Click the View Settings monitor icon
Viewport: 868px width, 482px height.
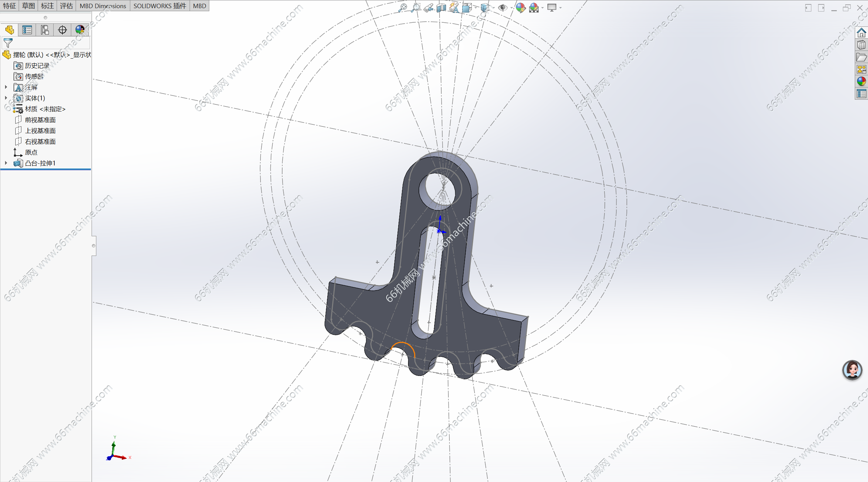(x=552, y=7)
